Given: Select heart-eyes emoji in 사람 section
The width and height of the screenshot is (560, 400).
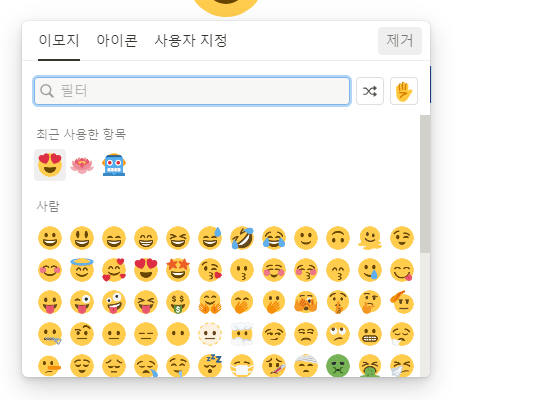Looking at the screenshot, I should pyautogui.click(x=146, y=270).
